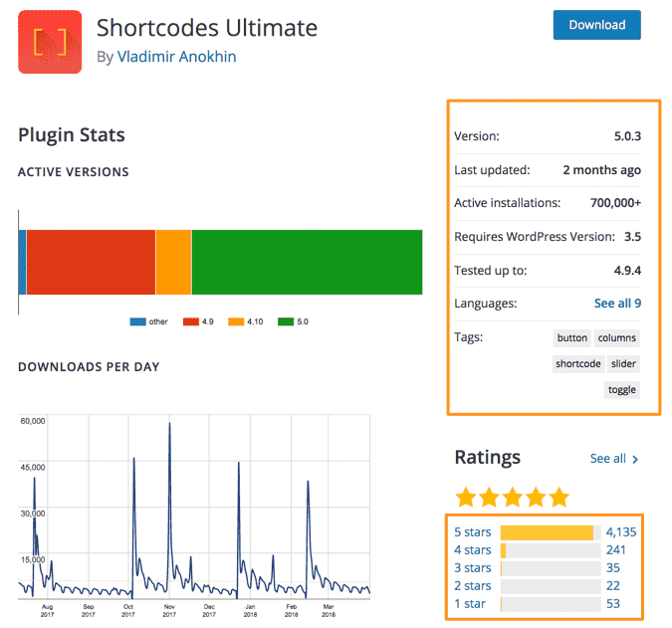Click the 4.9 legend swatch
The height and width of the screenshot is (628, 672).
coord(191,321)
